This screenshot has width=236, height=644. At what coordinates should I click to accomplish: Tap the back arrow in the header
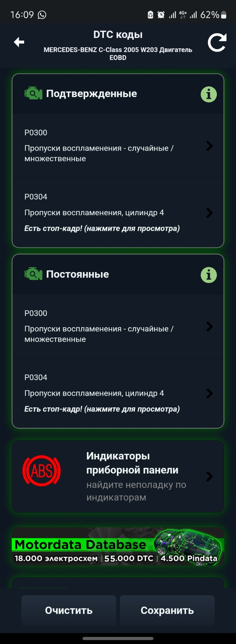point(19,42)
